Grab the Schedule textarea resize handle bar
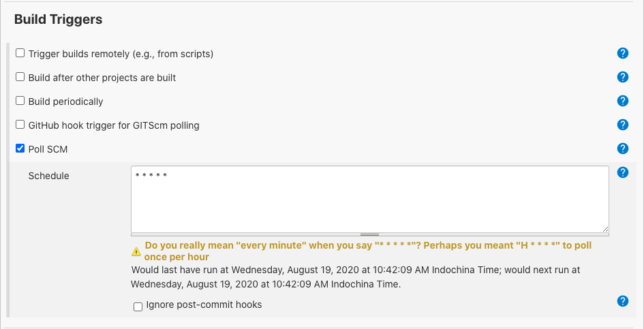 (369, 234)
